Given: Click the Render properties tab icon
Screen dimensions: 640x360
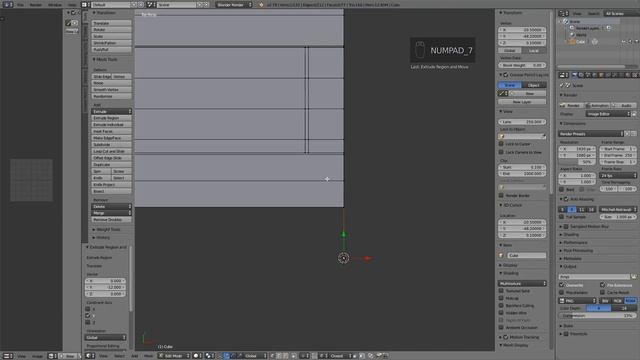Looking at the screenshot, I should point(575,75).
